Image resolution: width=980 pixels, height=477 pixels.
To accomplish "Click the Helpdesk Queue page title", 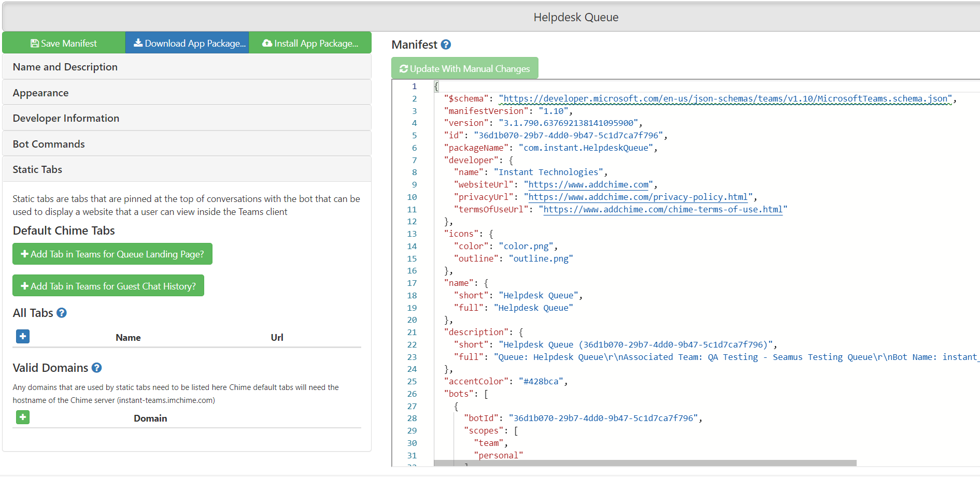I will pos(576,17).
